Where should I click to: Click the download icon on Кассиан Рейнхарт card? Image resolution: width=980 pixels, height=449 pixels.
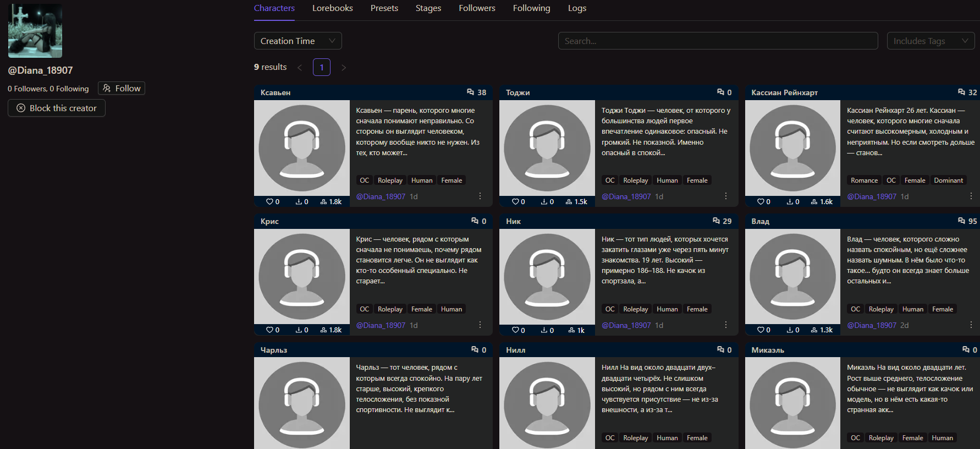point(790,201)
